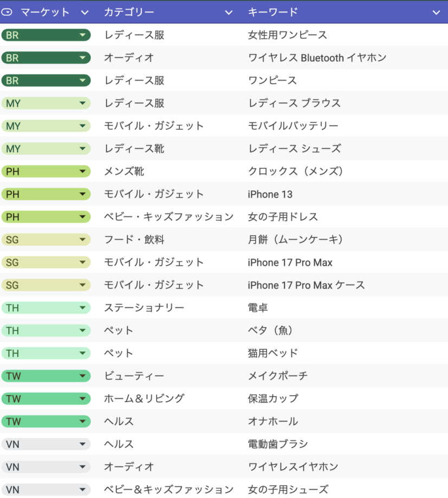
Task: Click the TW chip arrow in メイクポーチ row
Action: click(x=82, y=376)
